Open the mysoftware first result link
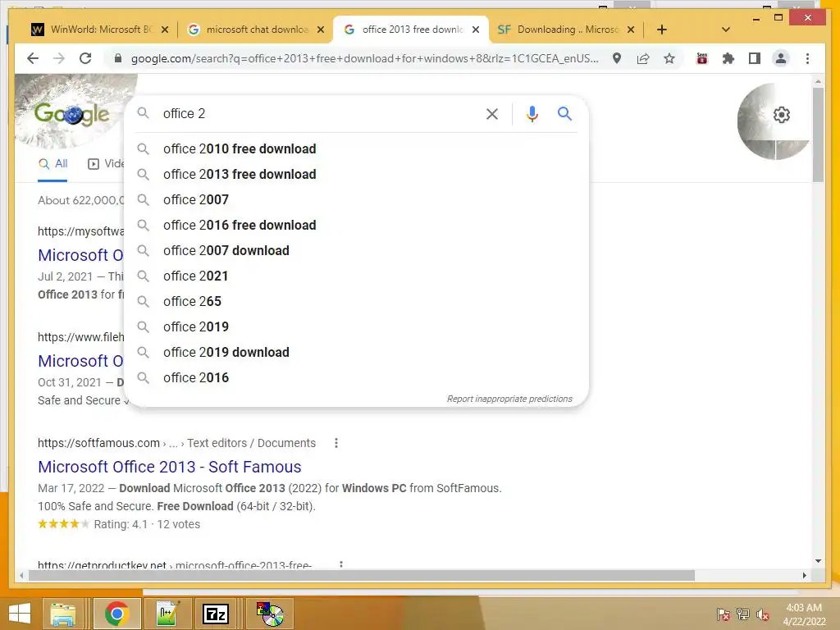This screenshot has width=840, height=630. tap(80, 255)
